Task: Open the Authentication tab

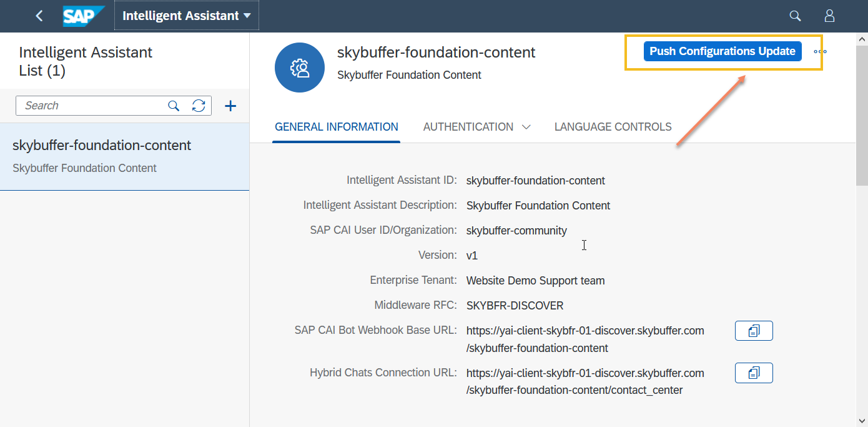Action: click(x=468, y=127)
